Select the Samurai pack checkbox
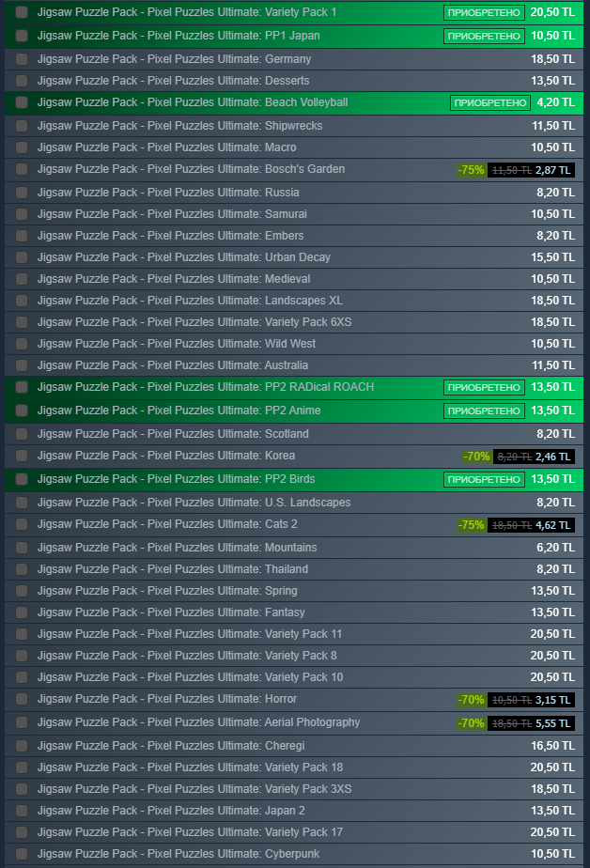Image resolution: width=590 pixels, height=868 pixels. pos(22,213)
